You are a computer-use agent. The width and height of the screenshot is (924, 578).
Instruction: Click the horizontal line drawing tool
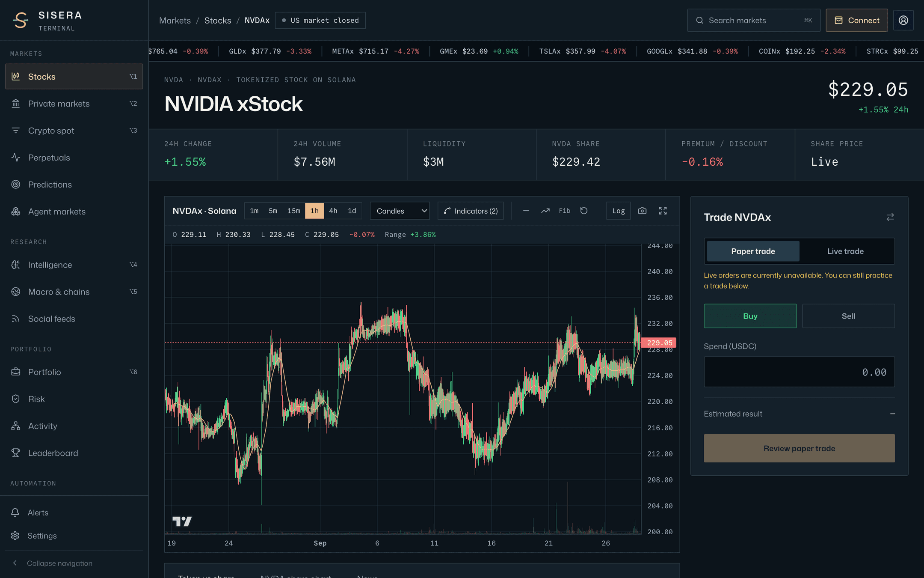pyautogui.click(x=526, y=211)
